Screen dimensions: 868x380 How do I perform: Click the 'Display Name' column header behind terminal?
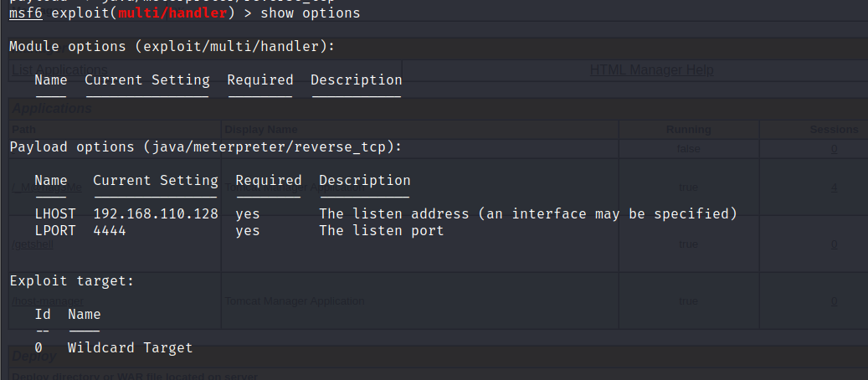(260, 130)
